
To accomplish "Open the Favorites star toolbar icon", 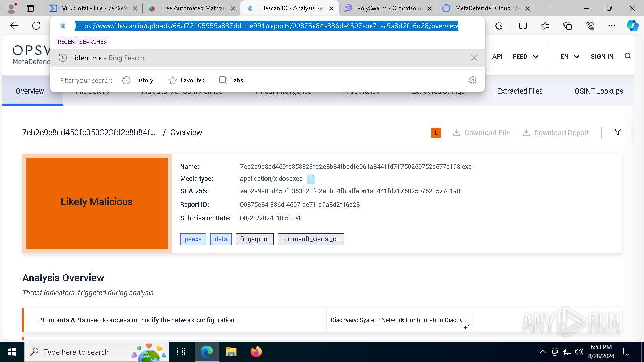I will 545,26.
